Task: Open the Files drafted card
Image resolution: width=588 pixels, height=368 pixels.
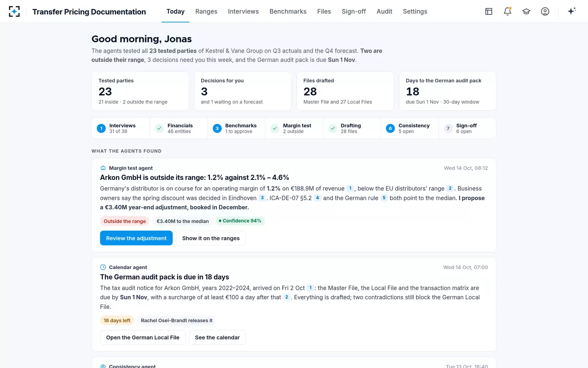Action: point(345,91)
